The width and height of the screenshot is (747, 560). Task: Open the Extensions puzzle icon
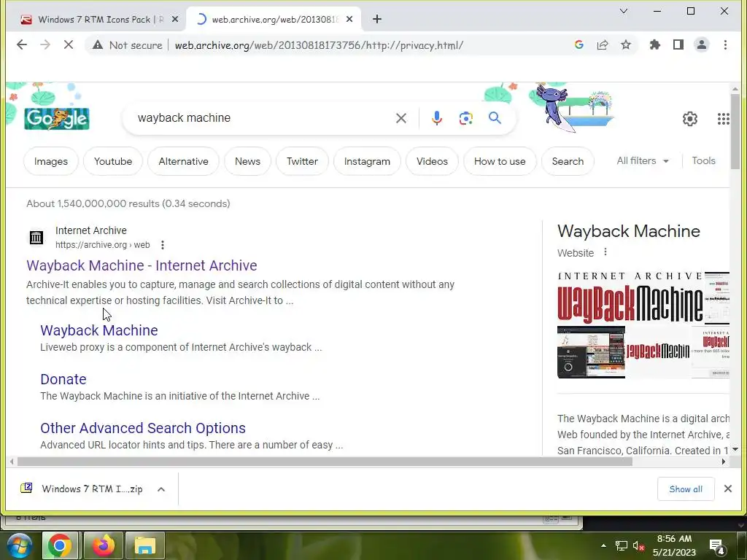click(x=655, y=44)
